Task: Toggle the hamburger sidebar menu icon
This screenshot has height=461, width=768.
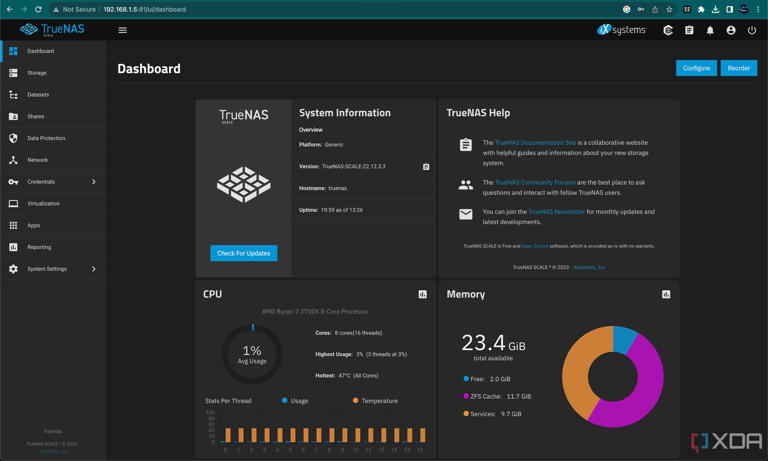Action: pos(123,30)
